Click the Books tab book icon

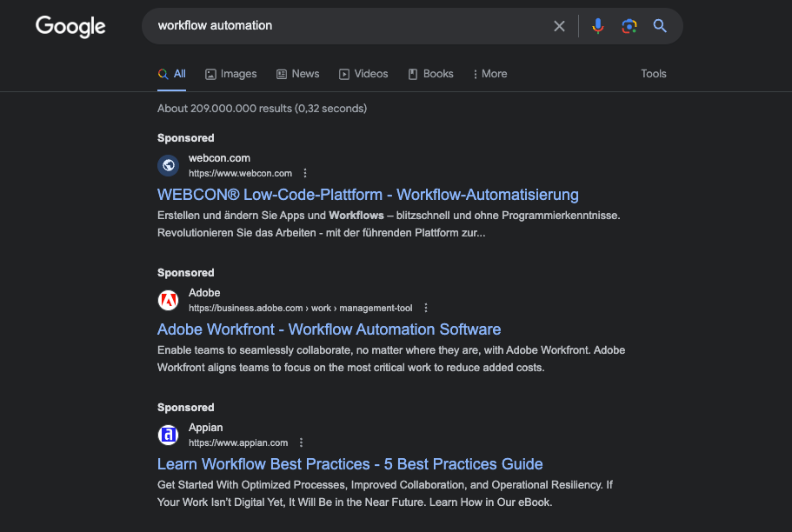pyautogui.click(x=413, y=75)
